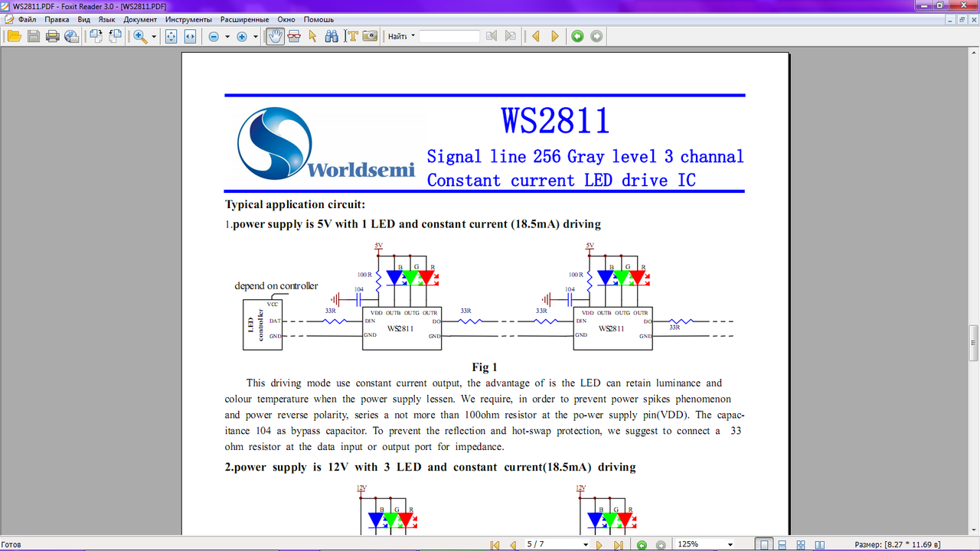
Task: Click find next result icon
Action: tap(511, 36)
